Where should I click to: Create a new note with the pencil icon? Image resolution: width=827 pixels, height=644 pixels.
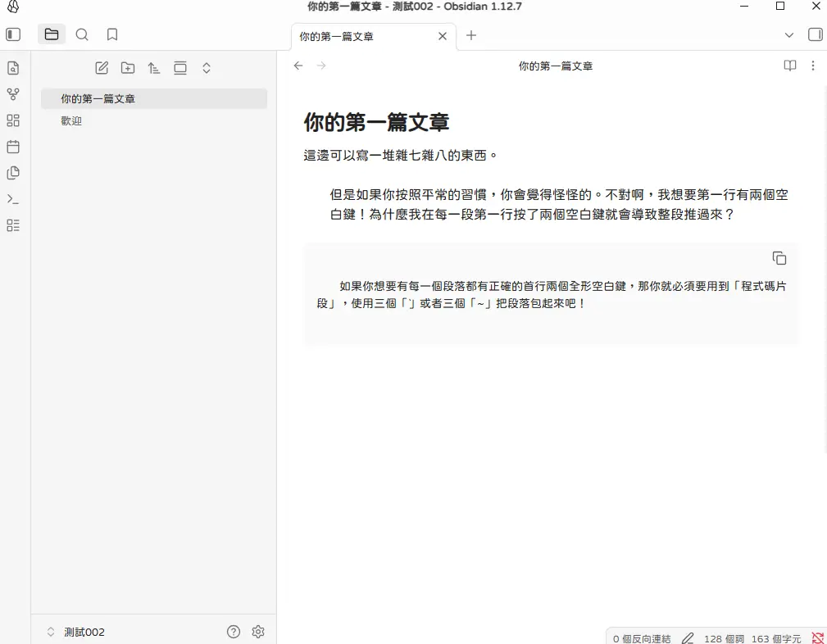[102, 68]
